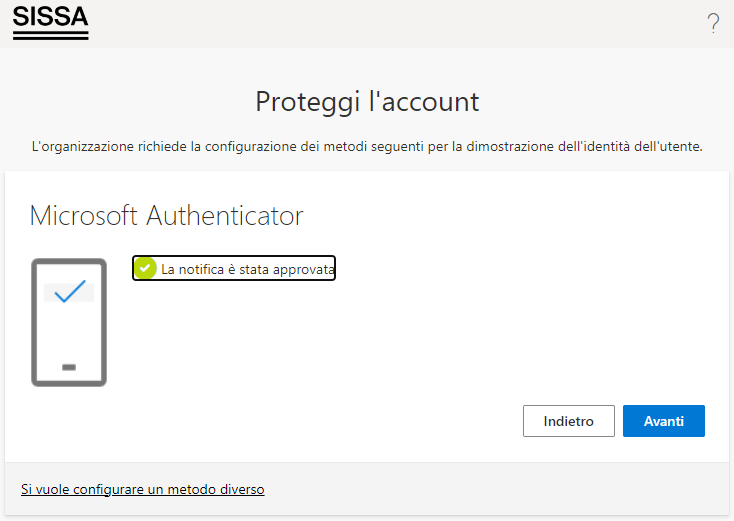Open help via the question mark icon
This screenshot has width=734, height=521.
[x=713, y=22]
